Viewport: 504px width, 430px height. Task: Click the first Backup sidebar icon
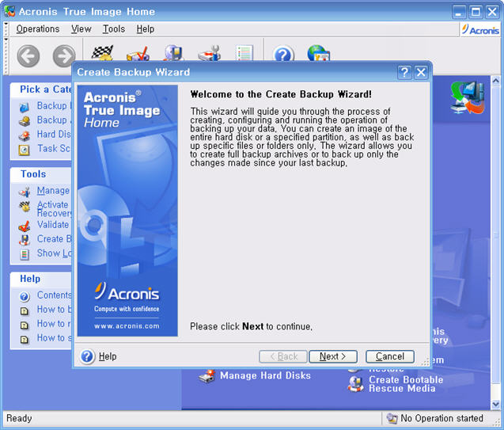tap(25, 107)
